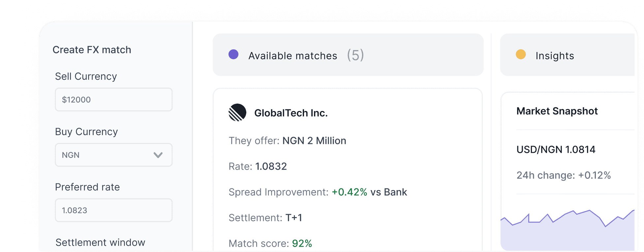This screenshot has height=252, width=644.
Task: Click the GlobalTech Inc. company logo
Action: click(x=237, y=112)
